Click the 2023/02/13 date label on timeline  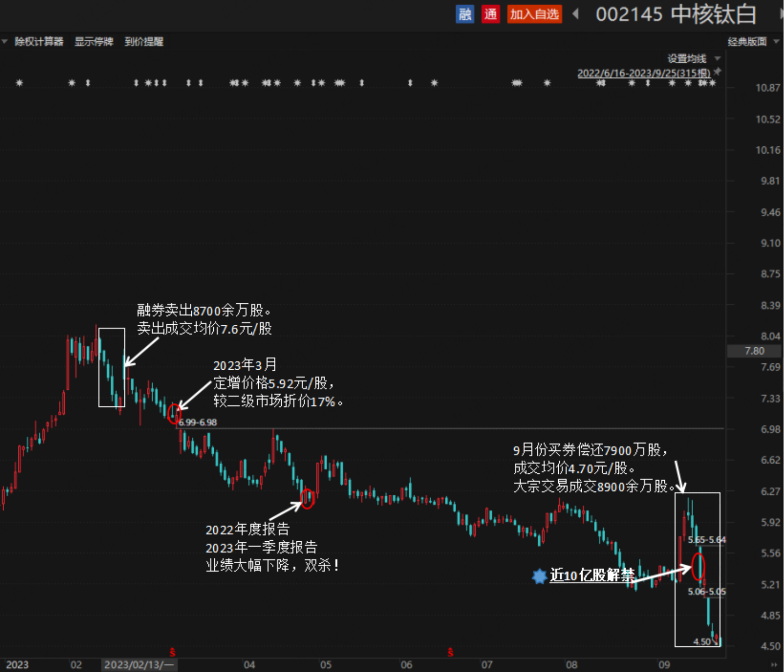(x=139, y=665)
